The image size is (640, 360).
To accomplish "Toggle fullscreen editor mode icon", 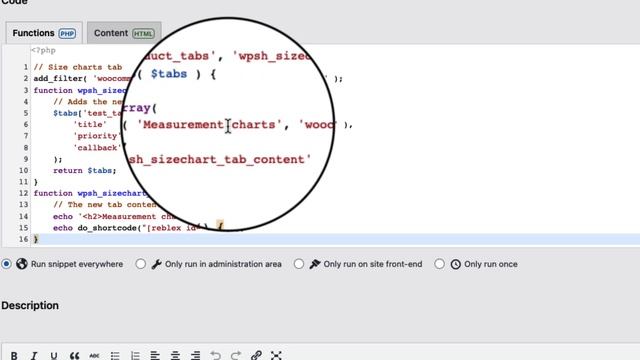I will point(276,356).
